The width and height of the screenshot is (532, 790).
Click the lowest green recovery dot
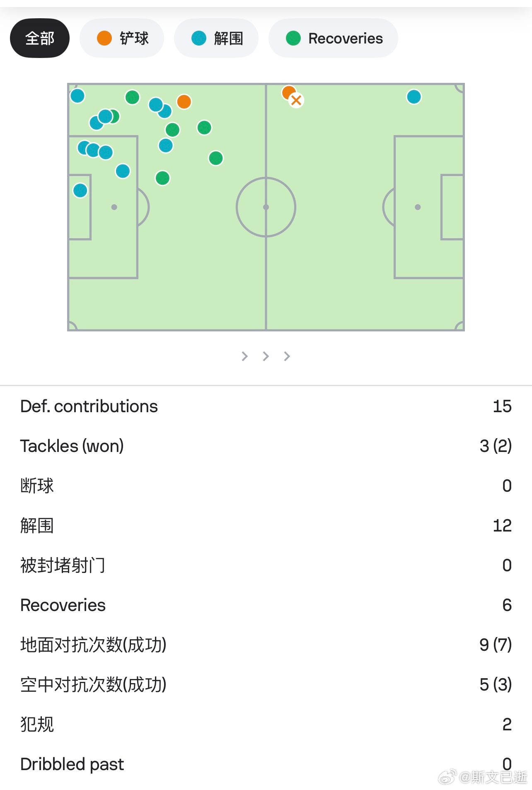coord(162,178)
